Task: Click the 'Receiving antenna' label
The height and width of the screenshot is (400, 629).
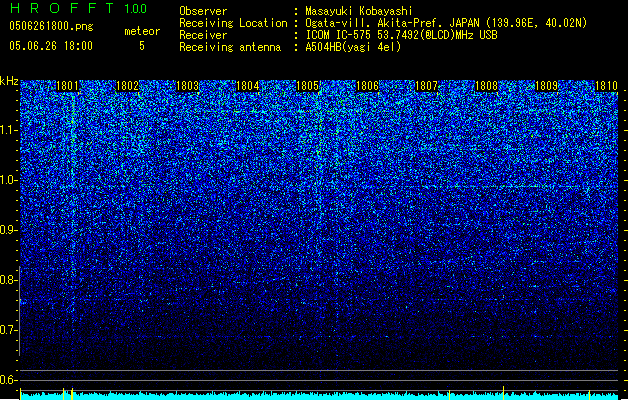Action: click(x=230, y=47)
